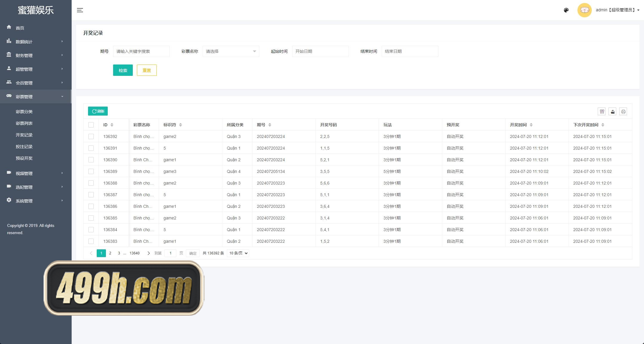The height and width of the screenshot is (344, 644).
Task: Open the admin 超级管理员 user dropdown
Action: point(617,10)
